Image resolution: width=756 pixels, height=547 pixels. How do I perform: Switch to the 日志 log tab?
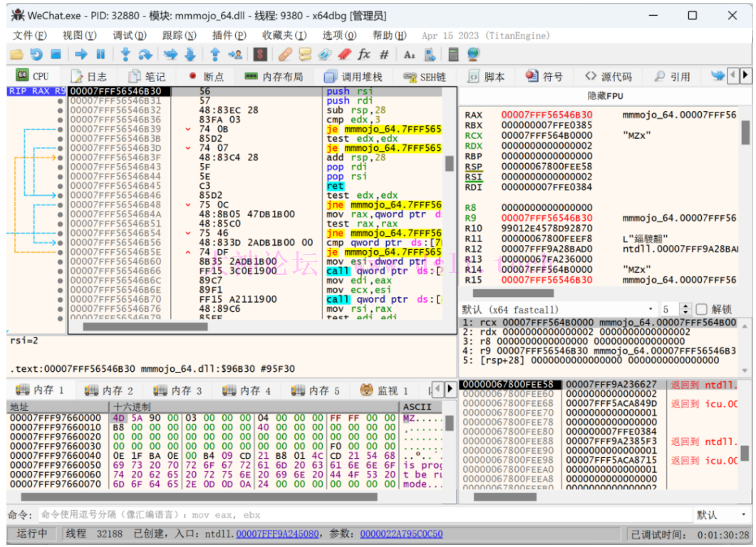tap(89, 77)
